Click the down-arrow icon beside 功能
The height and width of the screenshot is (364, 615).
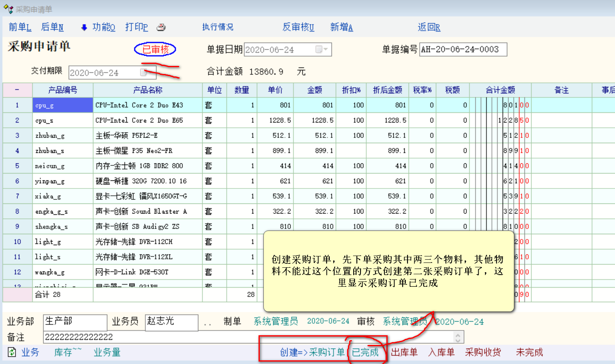pyautogui.click(x=84, y=28)
